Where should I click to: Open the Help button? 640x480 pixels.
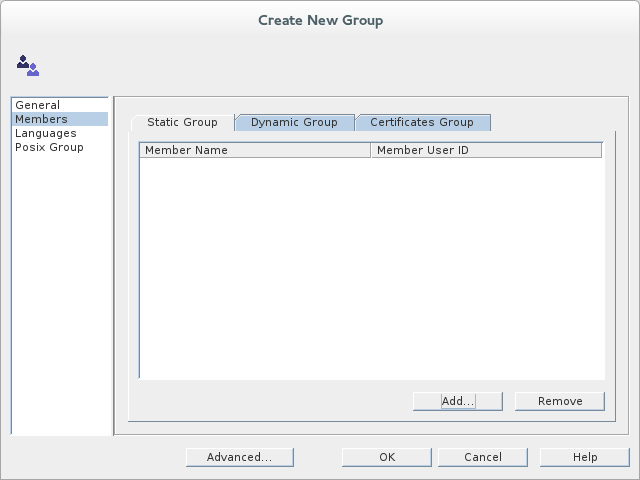585,457
